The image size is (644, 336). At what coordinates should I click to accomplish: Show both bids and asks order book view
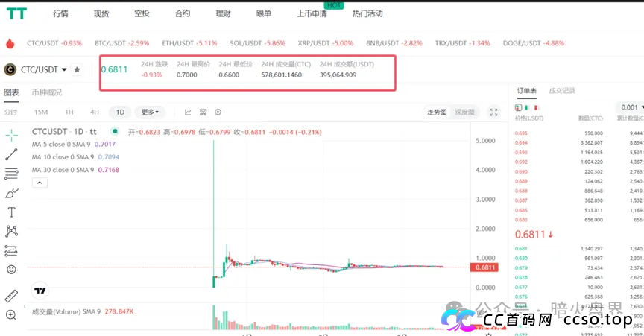(518, 107)
